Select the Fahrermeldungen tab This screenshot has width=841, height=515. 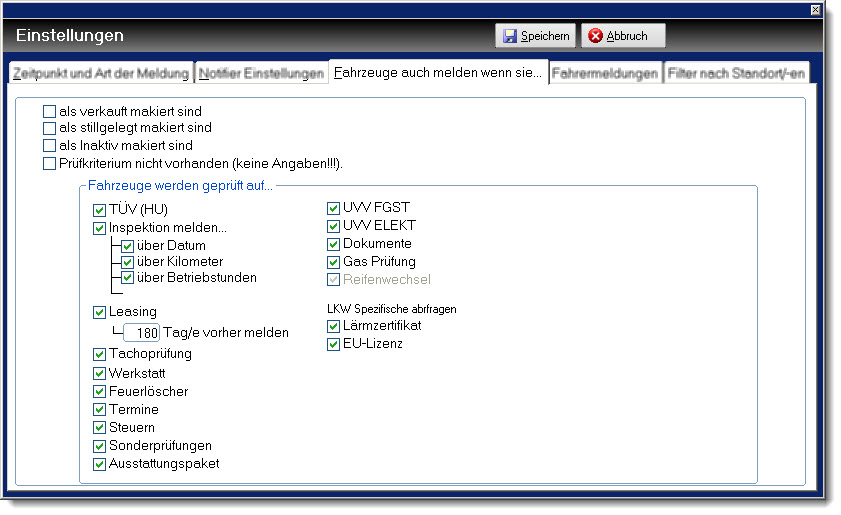605,73
